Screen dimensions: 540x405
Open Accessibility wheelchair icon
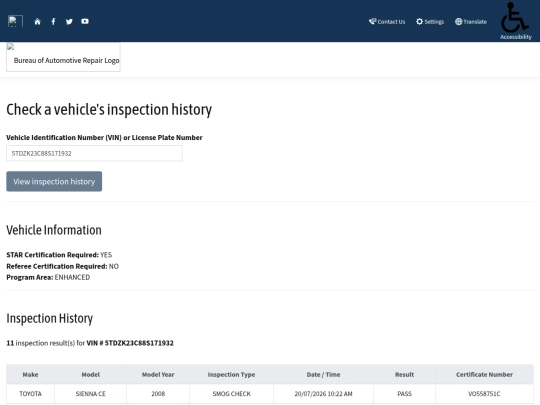pyautogui.click(x=516, y=21)
